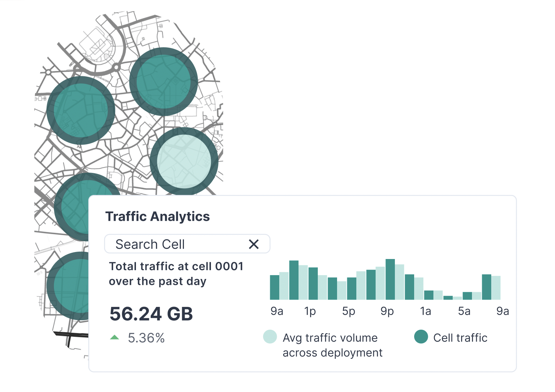Click the 5.36% change value
The image size is (555, 392).
(146, 338)
